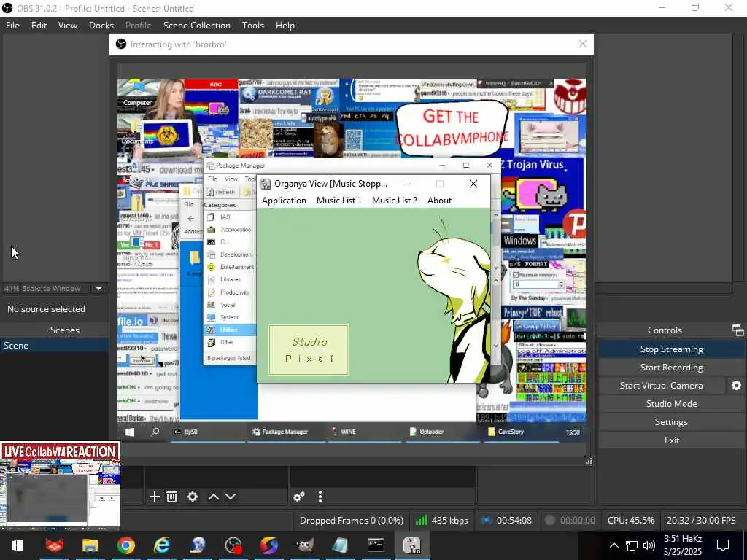This screenshot has height=560, width=747.
Task: Click Stop Streaming
Action: tap(671, 349)
